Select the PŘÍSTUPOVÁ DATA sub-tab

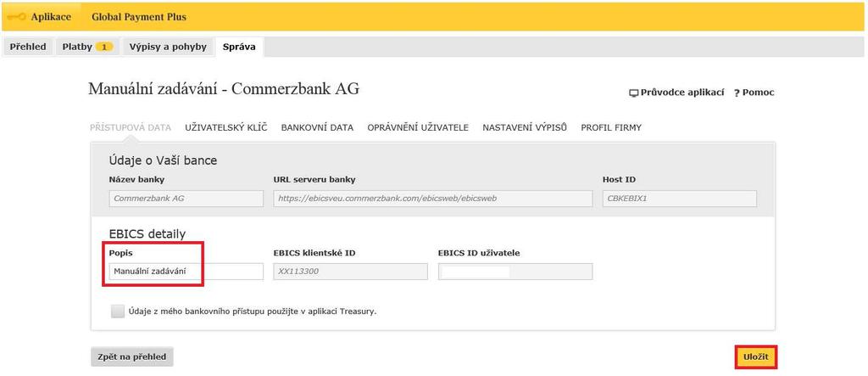coord(131,127)
